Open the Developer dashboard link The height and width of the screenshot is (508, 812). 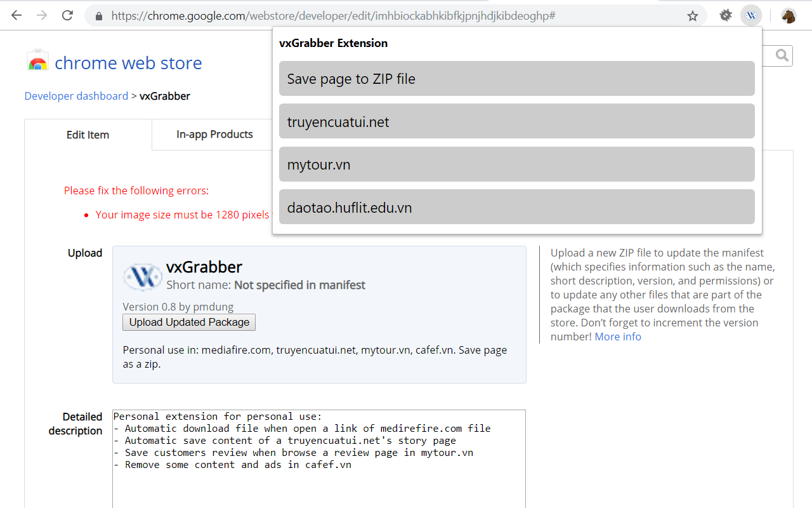76,96
